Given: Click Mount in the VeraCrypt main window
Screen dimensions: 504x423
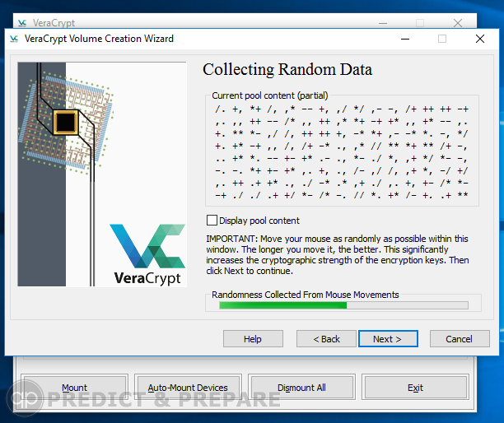Looking at the screenshot, I should (x=74, y=388).
